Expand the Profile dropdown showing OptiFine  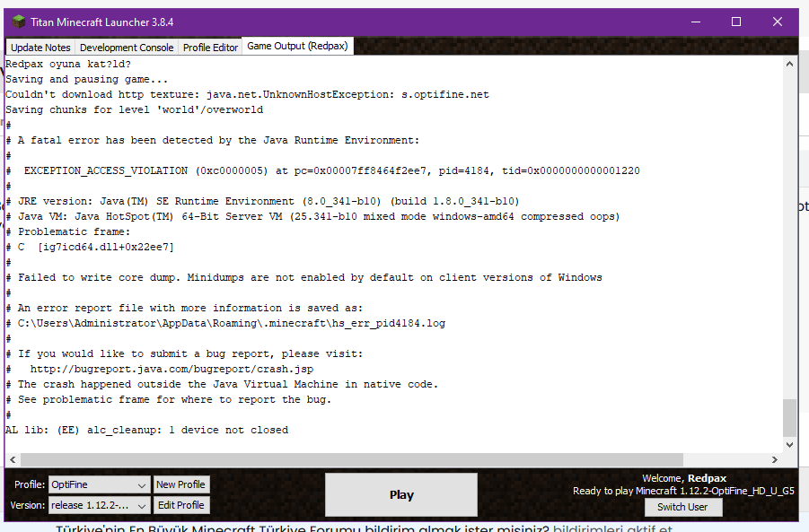click(x=99, y=484)
